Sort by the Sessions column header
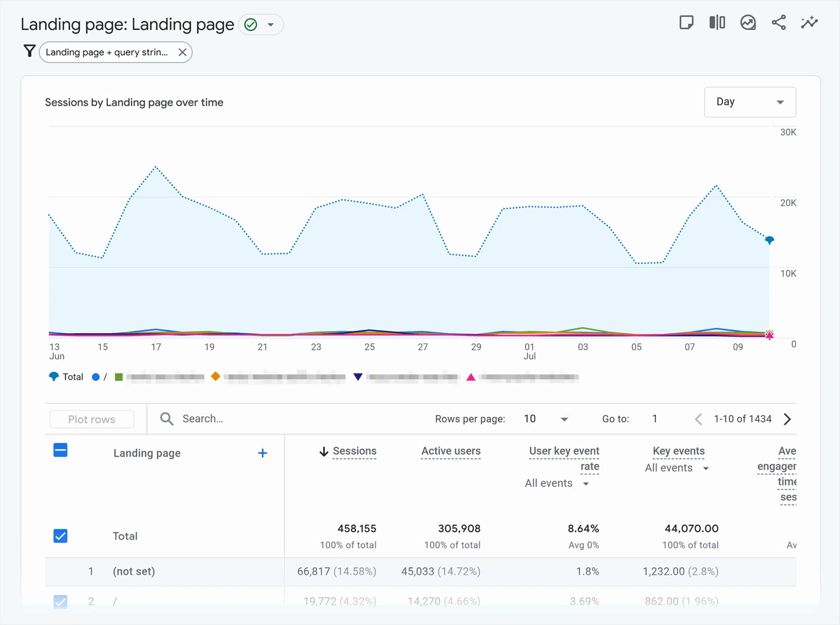This screenshot has height=625, width=840. pos(354,451)
